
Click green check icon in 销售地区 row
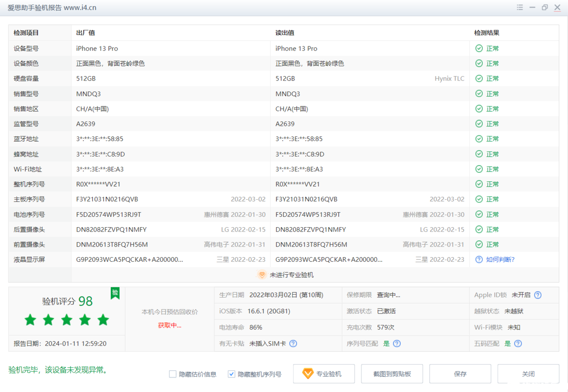pyautogui.click(x=479, y=108)
